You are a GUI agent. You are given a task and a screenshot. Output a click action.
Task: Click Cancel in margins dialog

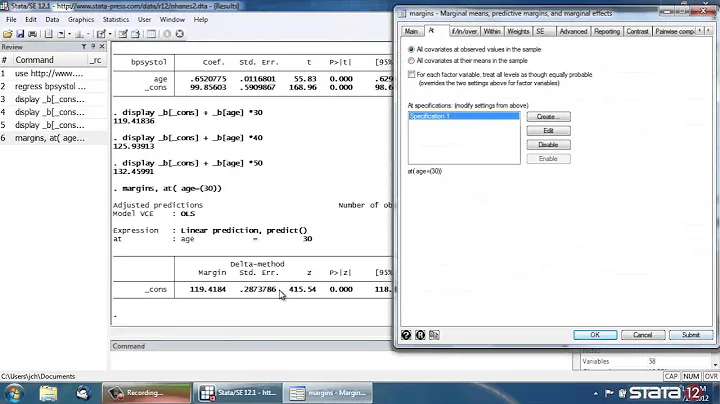tap(643, 335)
